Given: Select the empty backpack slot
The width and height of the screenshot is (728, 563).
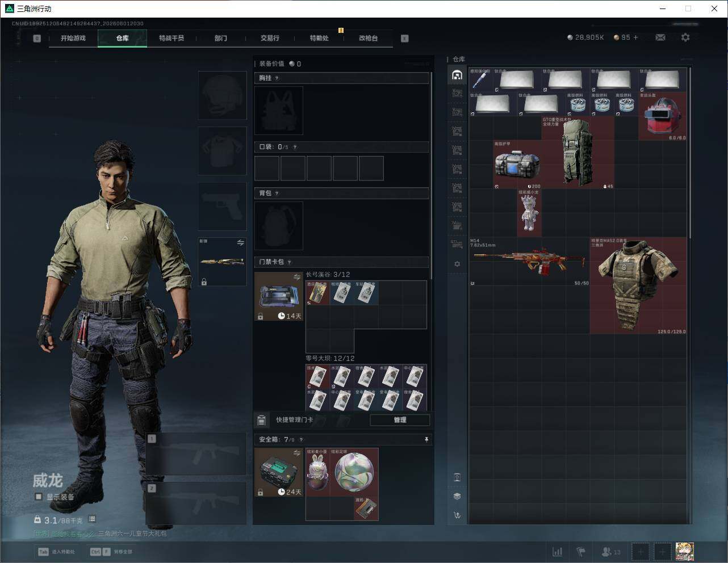Looking at the screenshot, I should [279, 226].
